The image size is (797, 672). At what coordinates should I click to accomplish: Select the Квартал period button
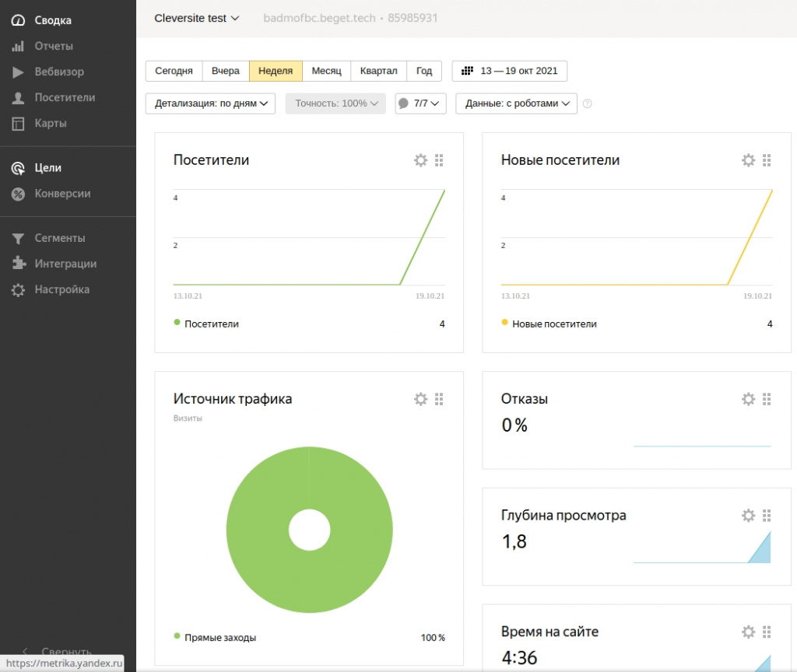378,71
